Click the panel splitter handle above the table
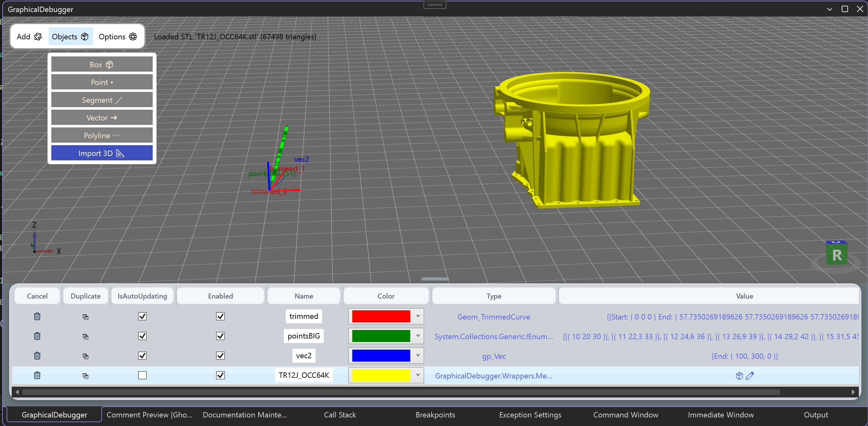 [x=435, y=279]
